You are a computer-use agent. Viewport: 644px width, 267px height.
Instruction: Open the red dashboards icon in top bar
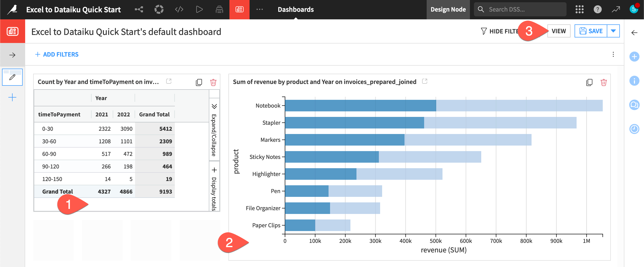(x=239, y=10)
